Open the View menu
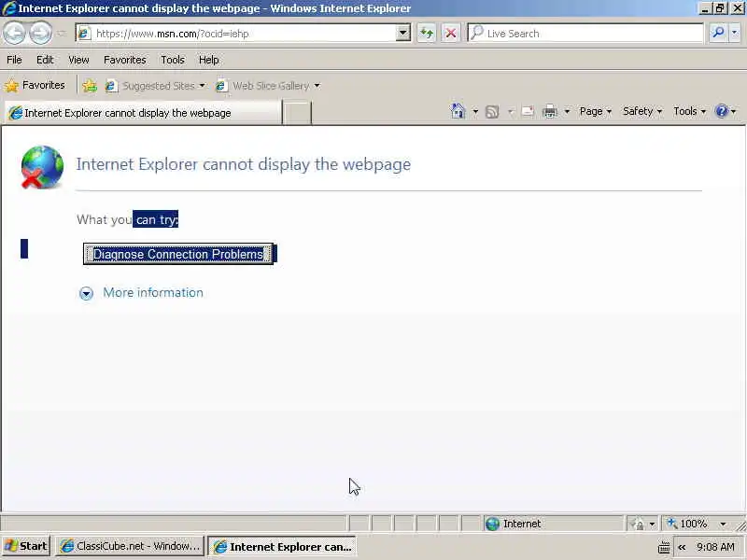 click(78, 60)
